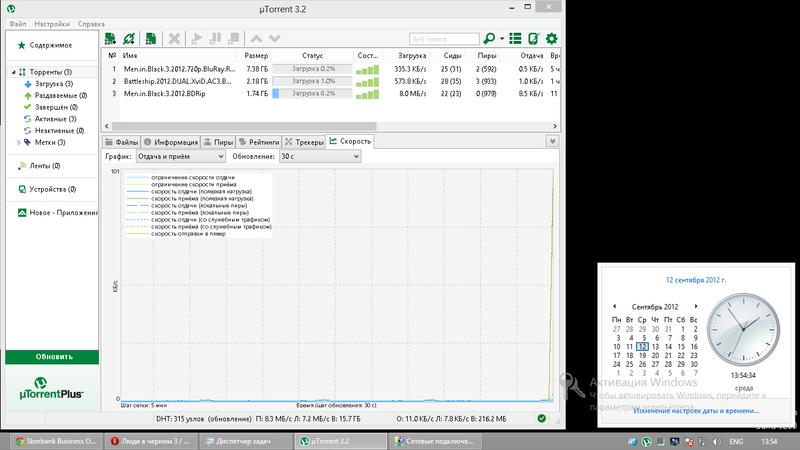Select Торренты (3) category
Screen dimensions: 800x450
click(x=51, y=72)
